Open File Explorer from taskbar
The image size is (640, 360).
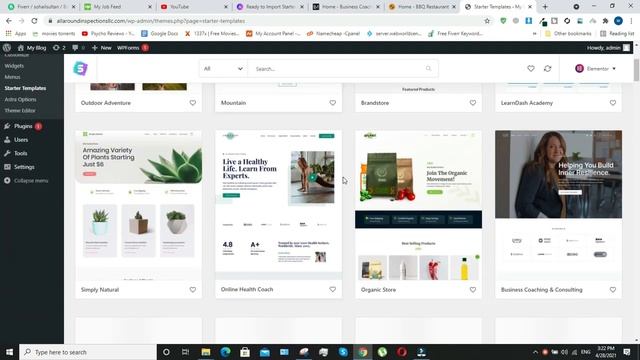click(x=206, y=352)
